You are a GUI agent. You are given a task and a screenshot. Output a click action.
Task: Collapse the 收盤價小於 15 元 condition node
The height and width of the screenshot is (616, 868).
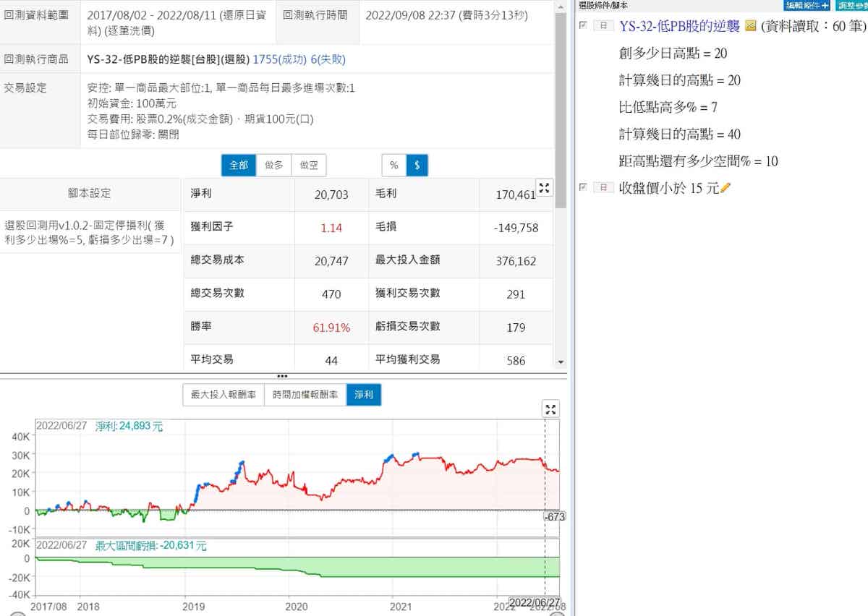tap(603, 188)
